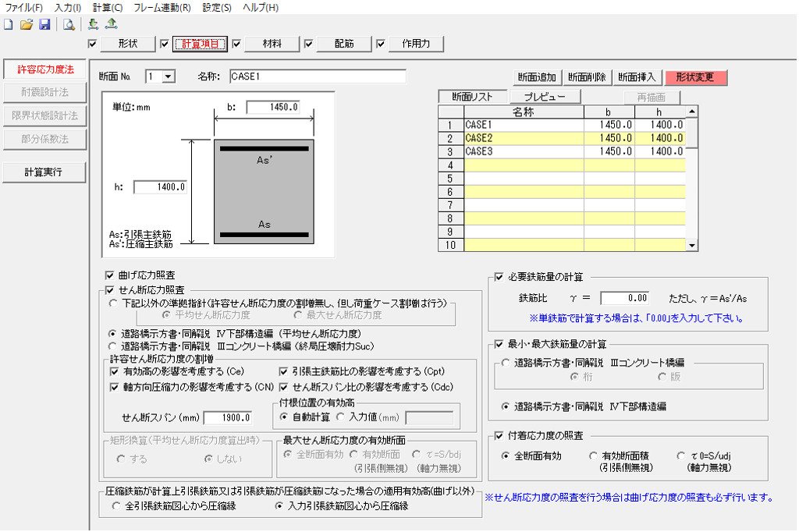The height and width of the screenshot is (532, 799).
Task: Switch to the 作用力 tab button
Action: 416,44
